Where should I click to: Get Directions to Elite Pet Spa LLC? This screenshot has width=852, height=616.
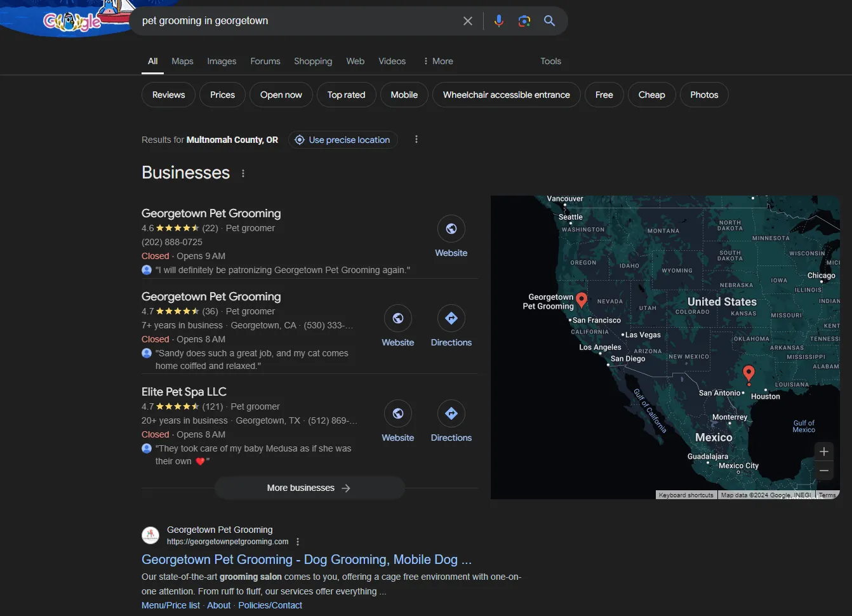coord(451,413)
